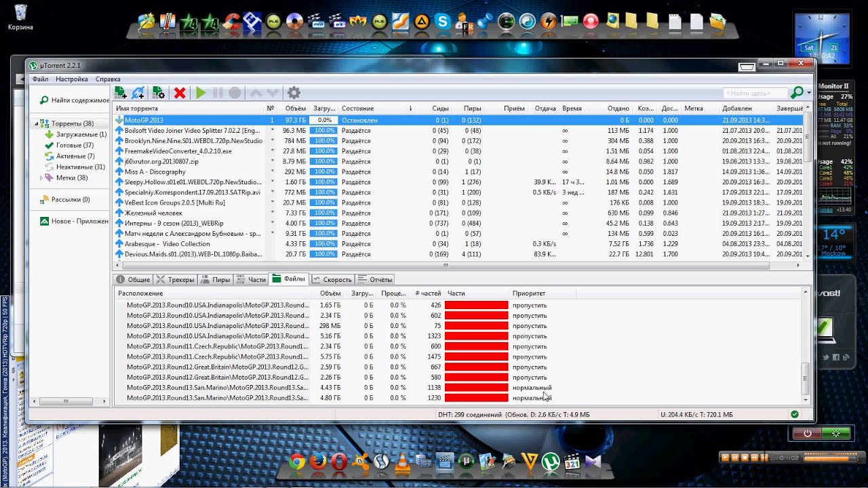
Task: Open the green uTorrent icon in bottom dock
Action: [551, 462]
